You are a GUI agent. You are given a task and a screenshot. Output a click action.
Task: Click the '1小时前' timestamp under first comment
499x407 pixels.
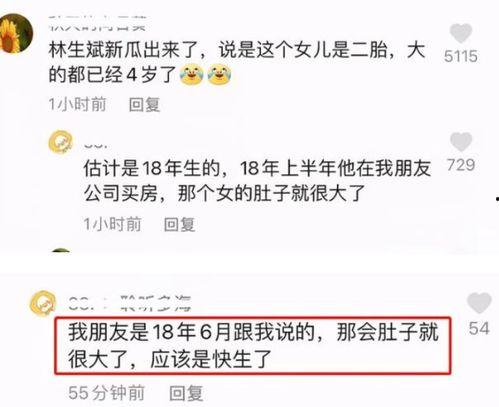[77, 104]
